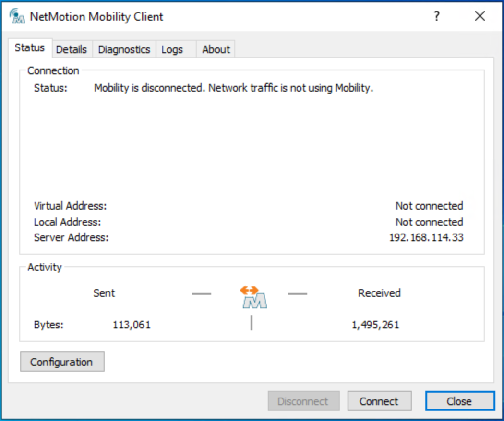This screenshot has height=421, width=504.
Task: Click the received bytes value 1,495,261
Action: (375, 325)
